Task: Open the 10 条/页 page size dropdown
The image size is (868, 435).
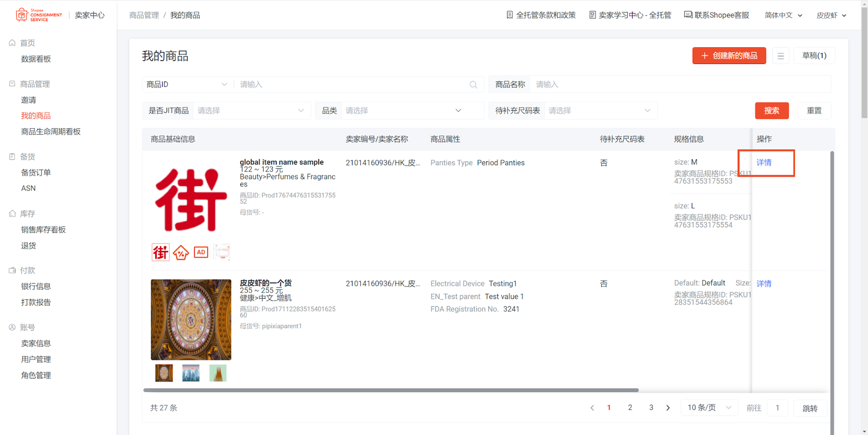Action: point(710,408)
